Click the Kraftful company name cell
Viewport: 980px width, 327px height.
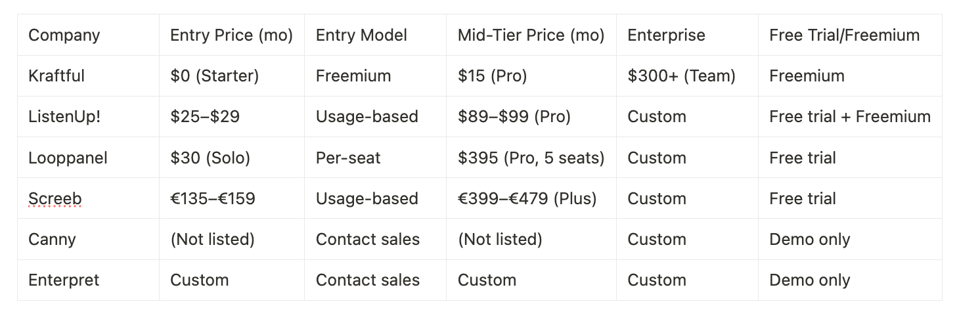click(x=56, y=76)
